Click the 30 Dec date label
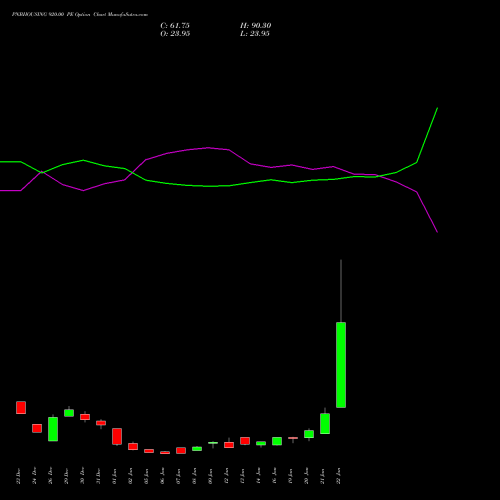 (x=82, y=476)
